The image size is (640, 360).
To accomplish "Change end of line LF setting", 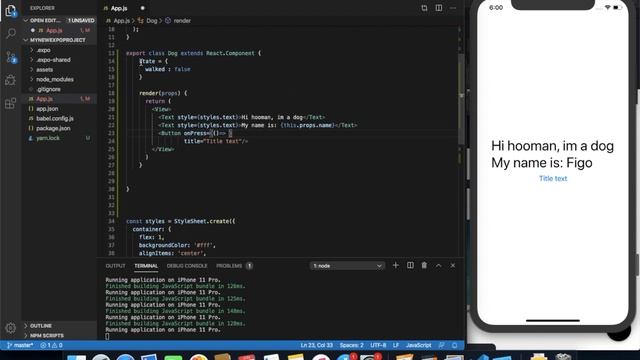I will point(396,345).
